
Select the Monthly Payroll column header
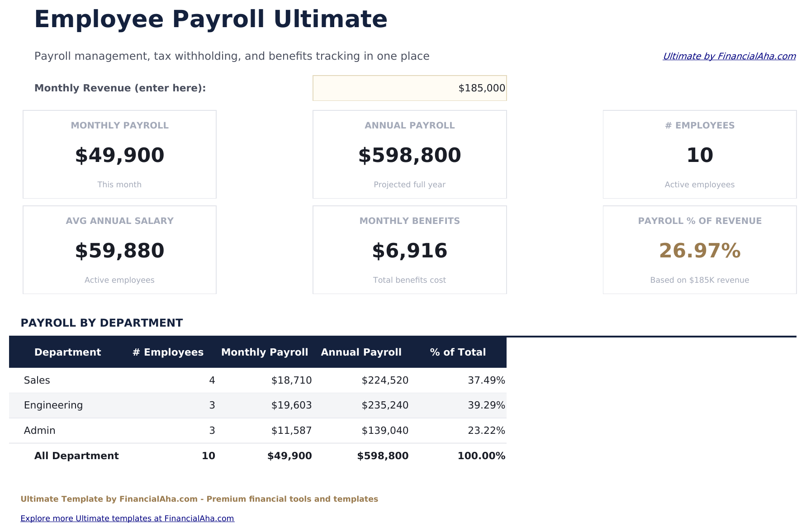[265, 352]
